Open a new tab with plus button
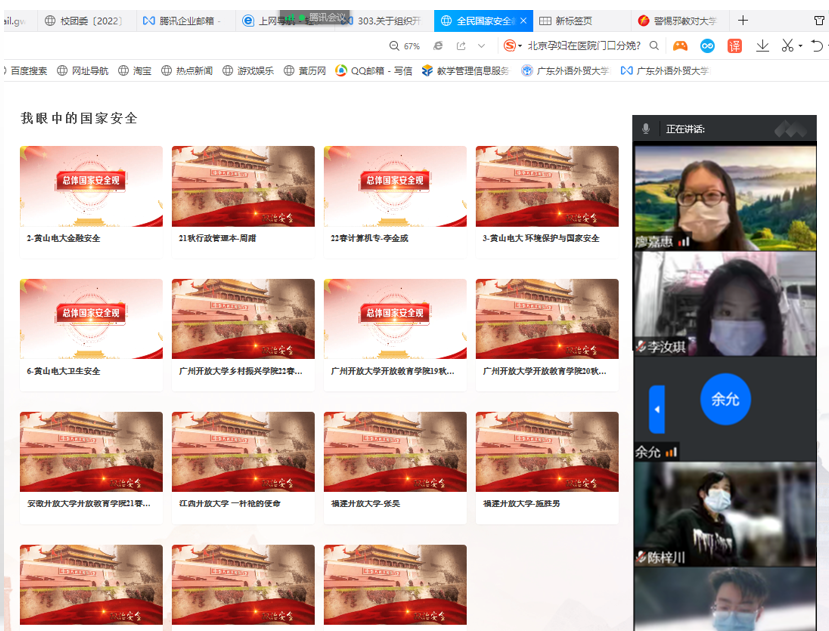This screenshot has width=829, height=631. [743, 20]
